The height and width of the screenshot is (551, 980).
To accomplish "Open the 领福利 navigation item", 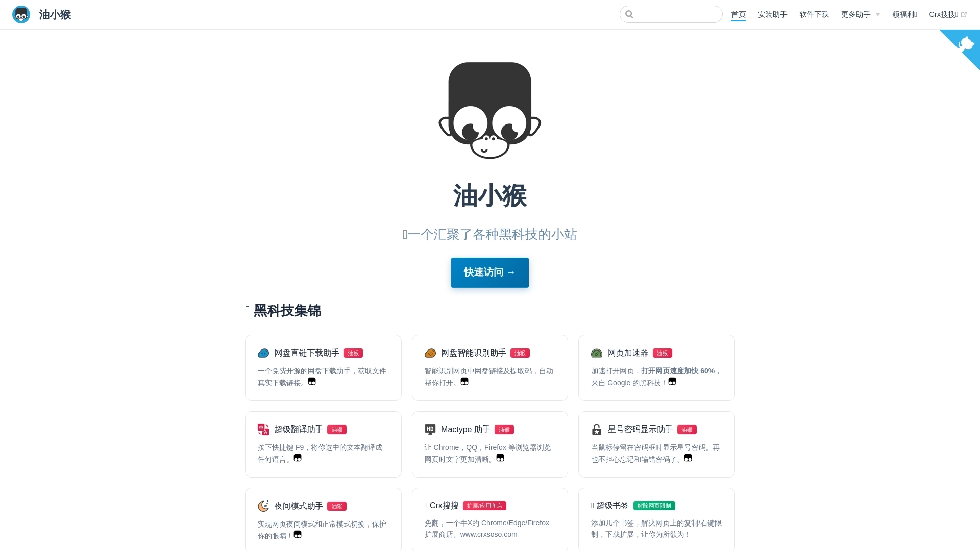I will pyautogui.click(x=904, y=15).
